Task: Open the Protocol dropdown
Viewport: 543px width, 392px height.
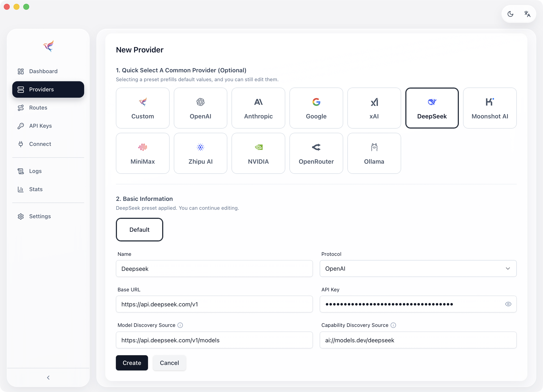Action: pos(418,269)
